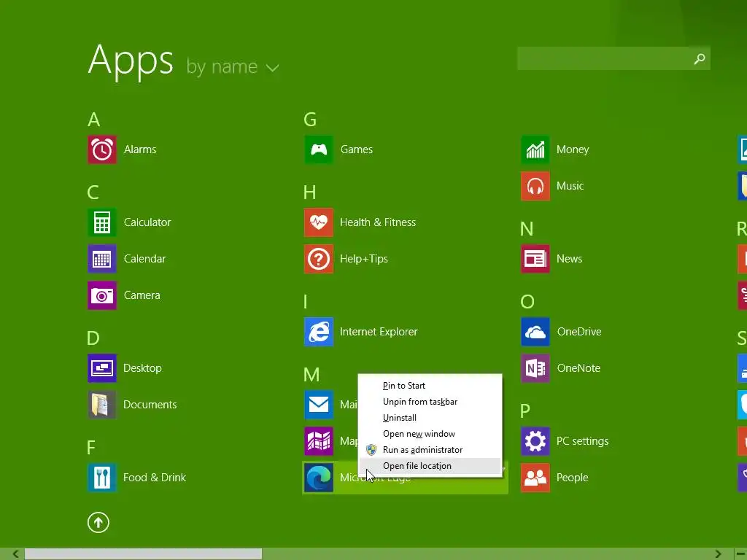Click the letter G group header
Image resolution: width=747 pixels, height=560 pixels.
pyautogui.click(x=310, y=120)
